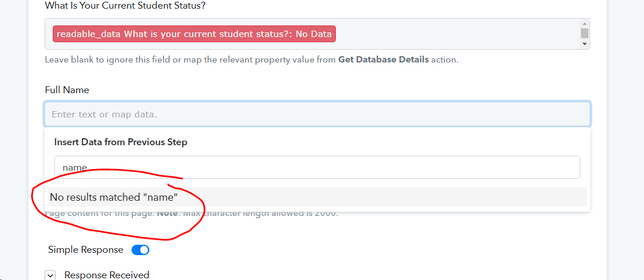Click the Full Name field label
The height and width of the screenshot is (280, 644).
67,90
